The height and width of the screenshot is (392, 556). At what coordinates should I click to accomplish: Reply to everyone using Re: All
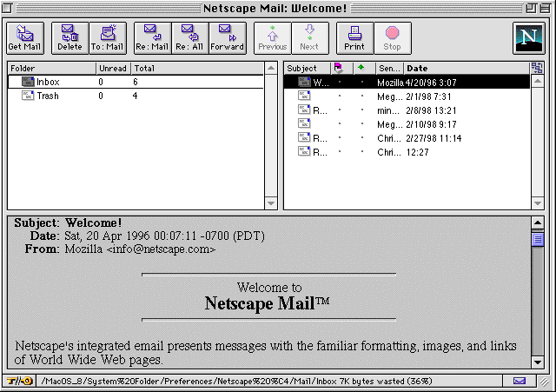click(188, 37)
